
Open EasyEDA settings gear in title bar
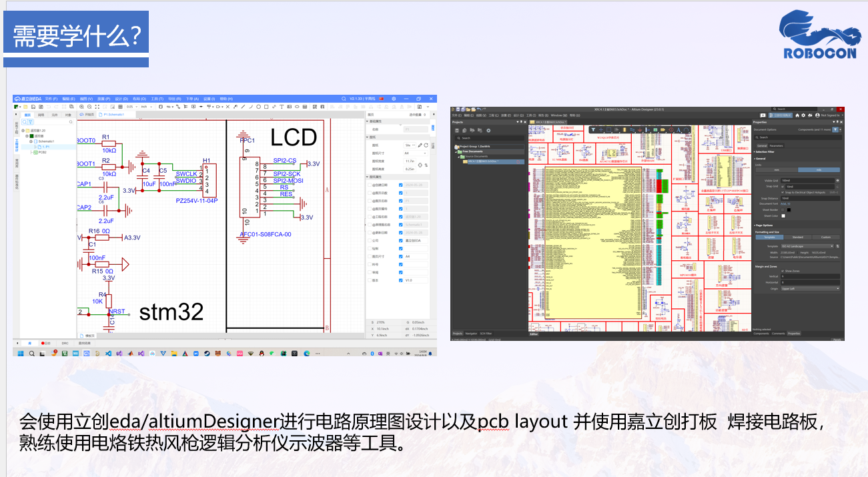(x=394, y=99)
